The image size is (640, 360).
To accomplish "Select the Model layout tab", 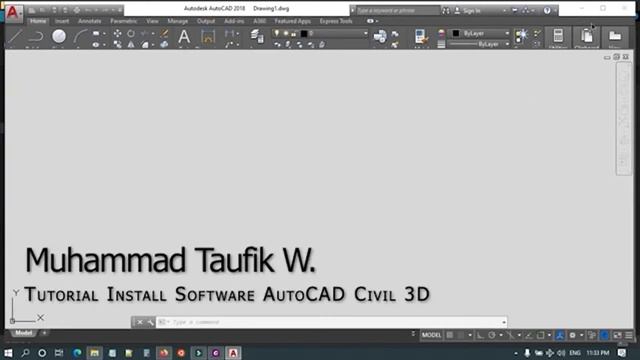I will [24, 333].
